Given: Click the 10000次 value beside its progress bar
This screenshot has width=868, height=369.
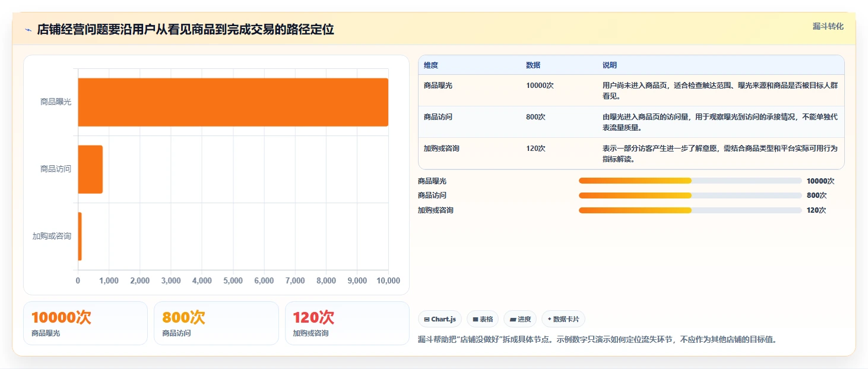Looking at the screenshot, I should pyautogui.click(x=821, y=181).
